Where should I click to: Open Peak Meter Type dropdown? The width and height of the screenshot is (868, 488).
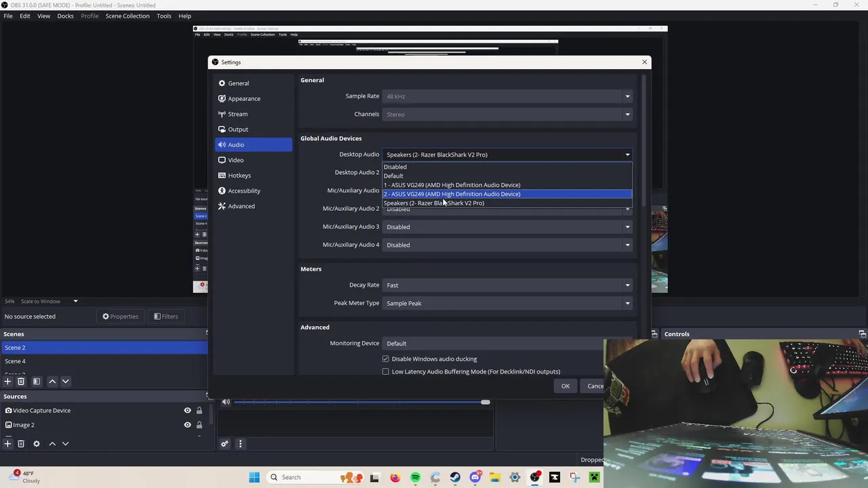tap(508, 303)
